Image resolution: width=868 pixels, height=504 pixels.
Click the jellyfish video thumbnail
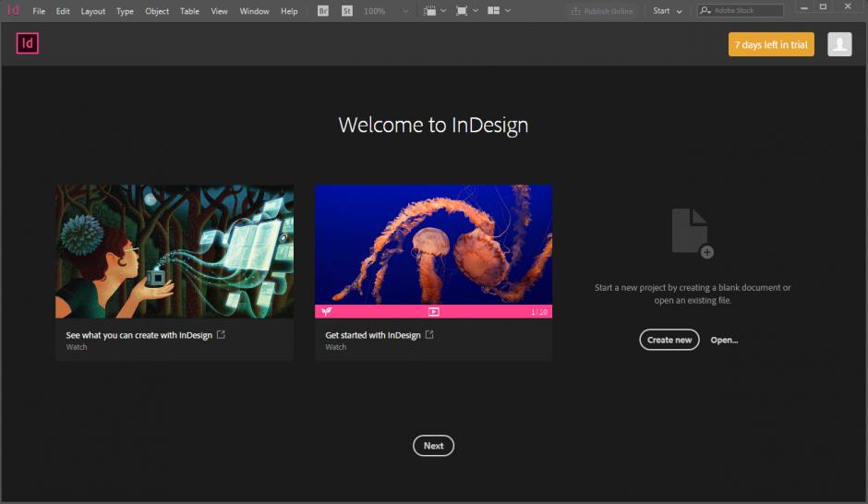point(433,245)
